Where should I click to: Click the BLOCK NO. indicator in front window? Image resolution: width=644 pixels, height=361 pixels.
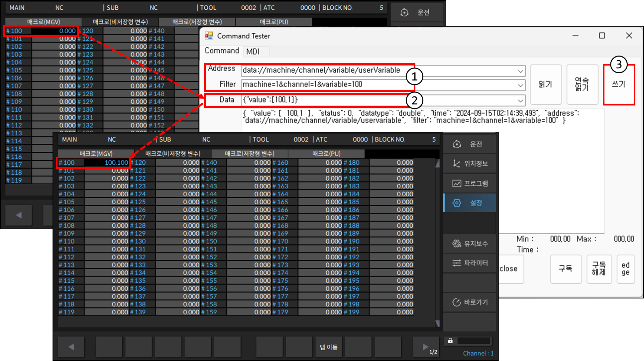[x=405, y=139]
